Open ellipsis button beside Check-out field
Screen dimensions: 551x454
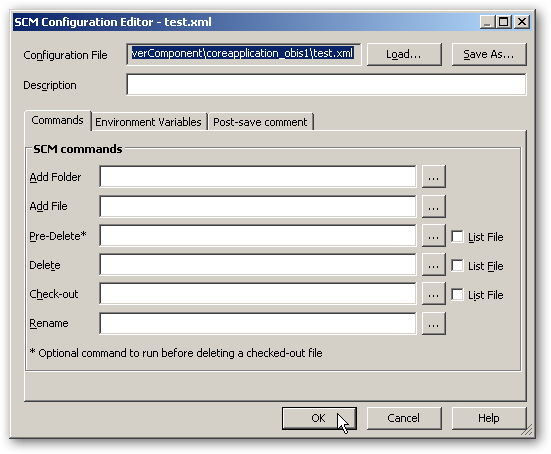pyautogui.click(x=434, y=294)
